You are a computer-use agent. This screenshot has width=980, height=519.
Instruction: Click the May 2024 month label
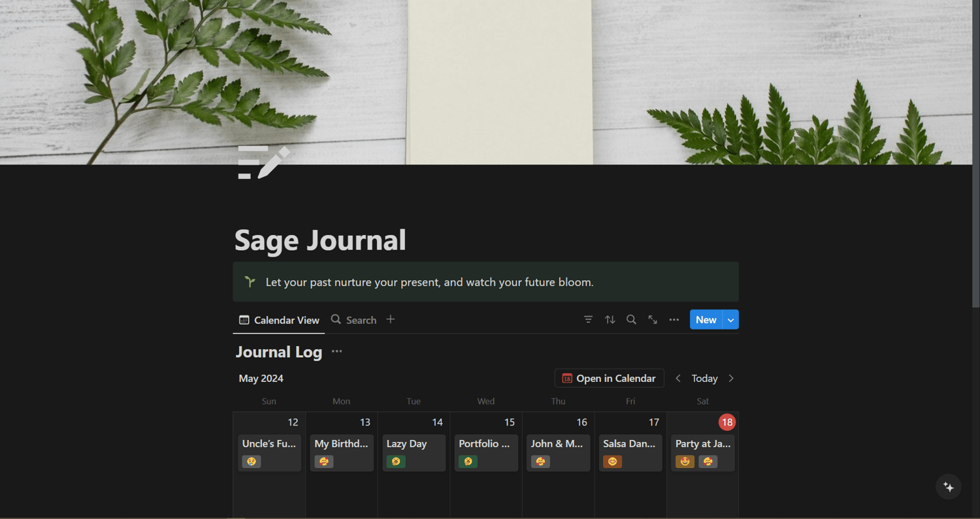click(x=261, y=379)
